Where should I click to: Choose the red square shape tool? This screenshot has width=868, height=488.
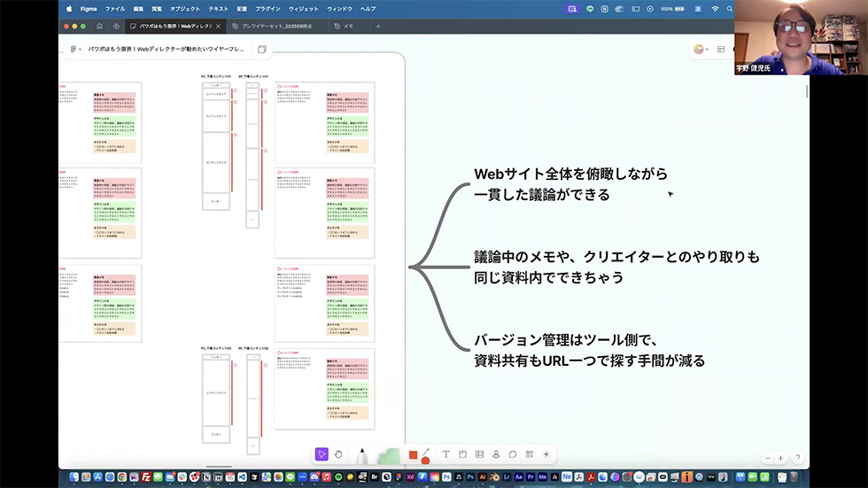coord(413,455)
